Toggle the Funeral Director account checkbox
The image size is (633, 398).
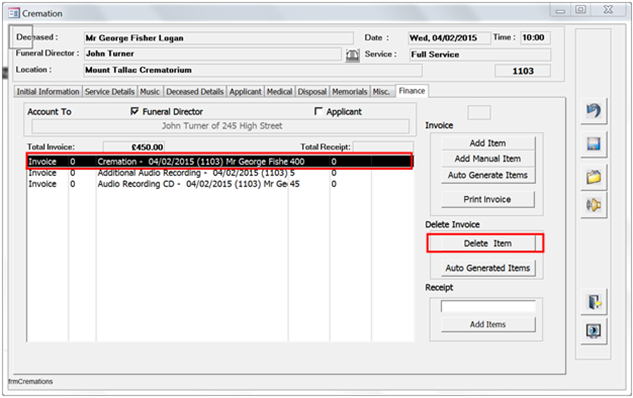coord(135,111)
